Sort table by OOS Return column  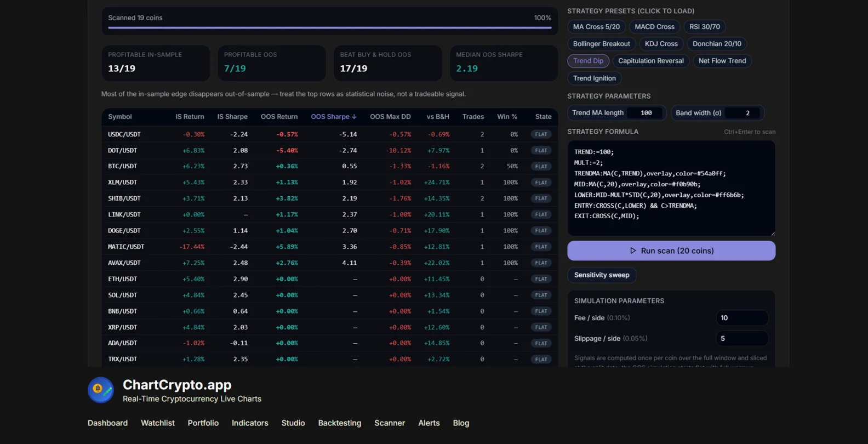point(279,117)
